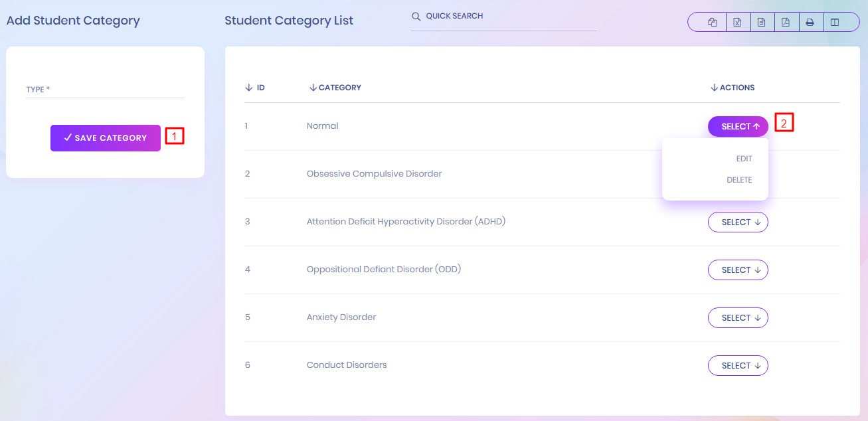Expand Select dropdown for ADHD row
This screenshot has height=421, width=868.
tap(738, 222)
